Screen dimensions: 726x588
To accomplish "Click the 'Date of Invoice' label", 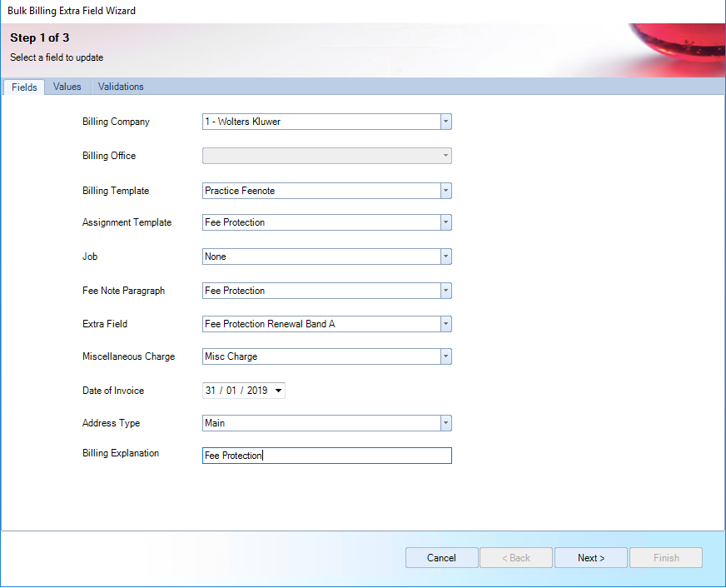I will pos(113,391).
